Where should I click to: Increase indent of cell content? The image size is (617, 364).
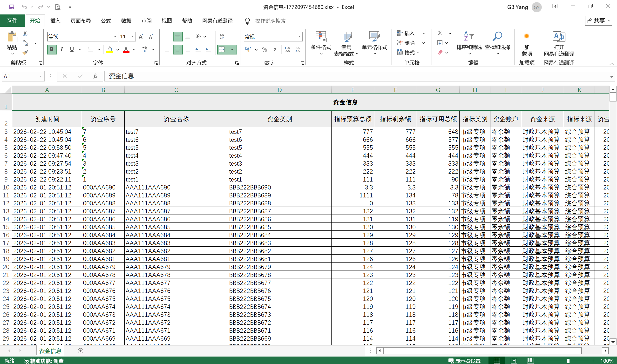point(208,50)
